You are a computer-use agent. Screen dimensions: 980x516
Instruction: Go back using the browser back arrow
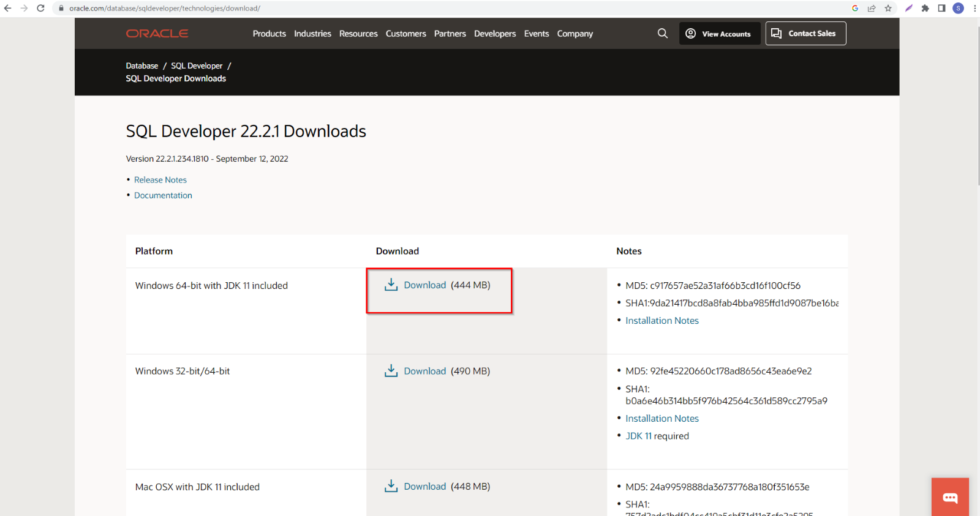coord(7,8)
